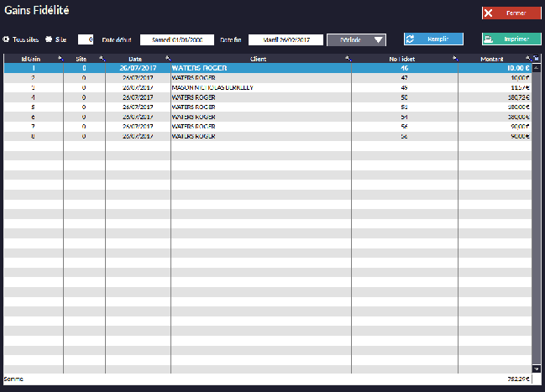The width and height of the screenshot is (545, 392).
Task: Click the Date fin field
Action: point(286,39)
